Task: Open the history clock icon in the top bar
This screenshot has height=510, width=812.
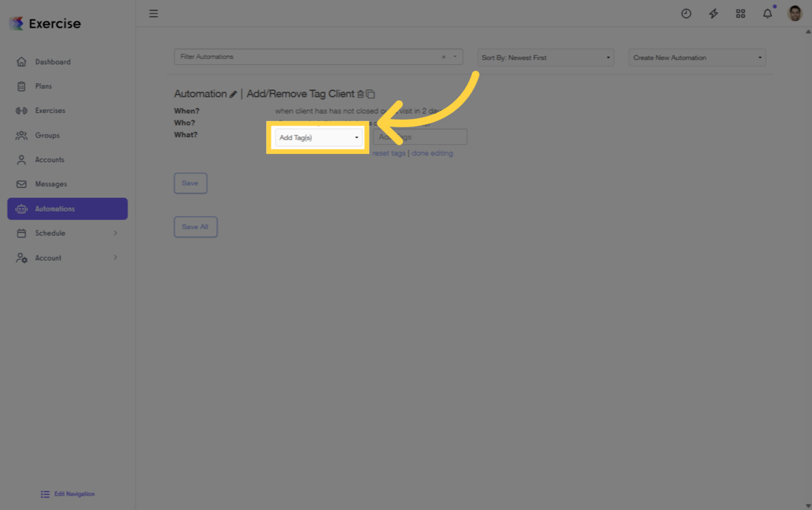Action: click(686, 13)
